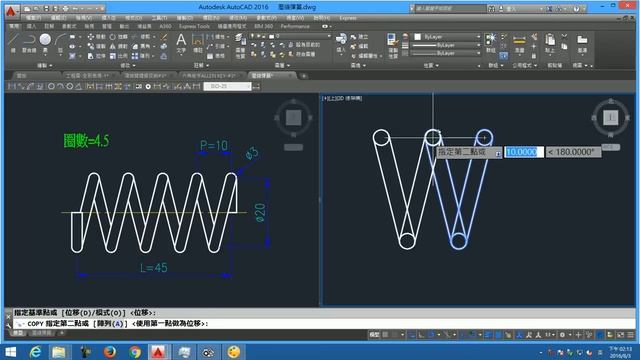Click the Mirror (鏡射) tool

click(119, 47)
